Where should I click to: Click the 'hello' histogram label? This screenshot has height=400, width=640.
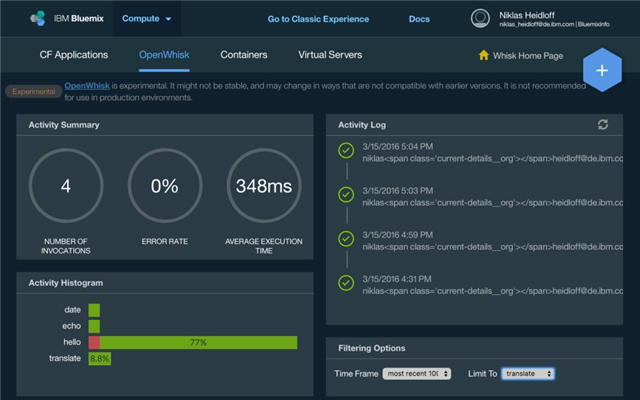pyautogui.click(x=72, y=342)
